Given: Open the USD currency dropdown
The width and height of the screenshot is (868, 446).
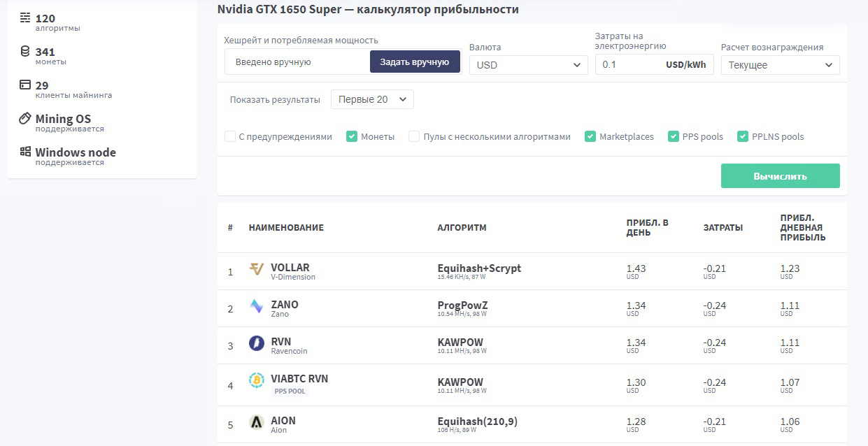Looking at the screenshot, I should tap(528, 65).
